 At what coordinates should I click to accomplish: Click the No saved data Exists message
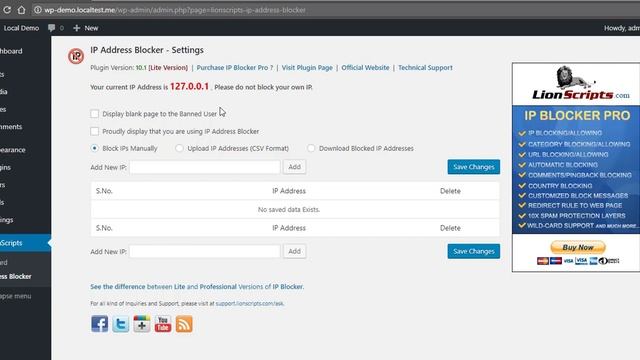pyautogui.click(x=289, y=209)
